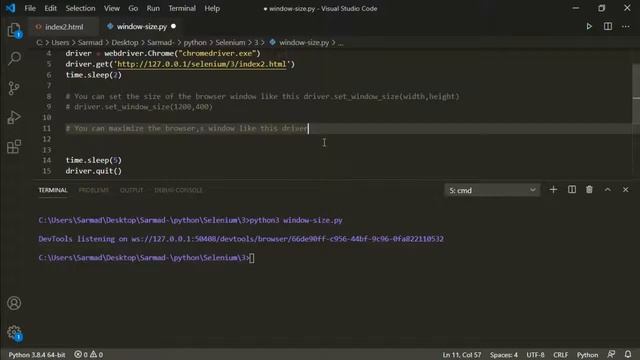Switch to the index2.html tab
Viewport: 640px width, 360px height.
tap(63, 27)
